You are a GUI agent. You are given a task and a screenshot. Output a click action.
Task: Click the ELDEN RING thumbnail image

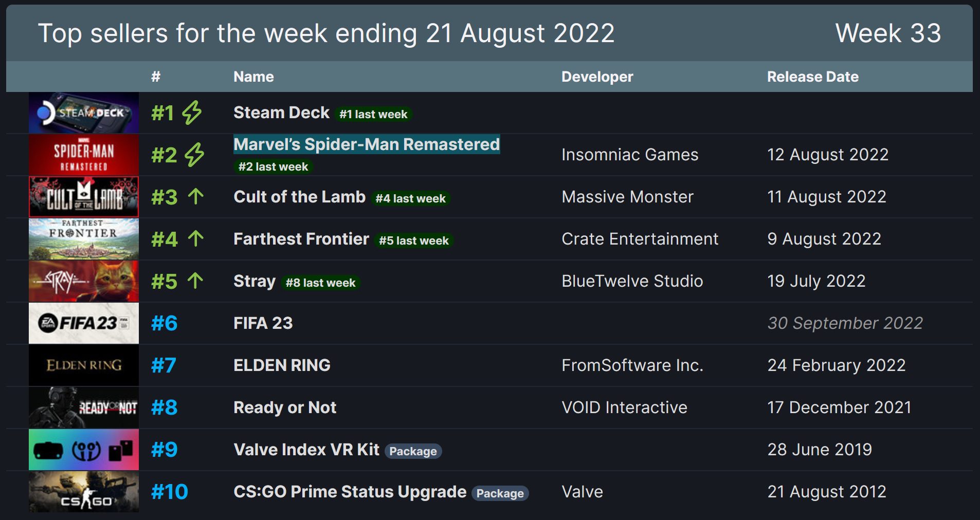tap(84, 365)
